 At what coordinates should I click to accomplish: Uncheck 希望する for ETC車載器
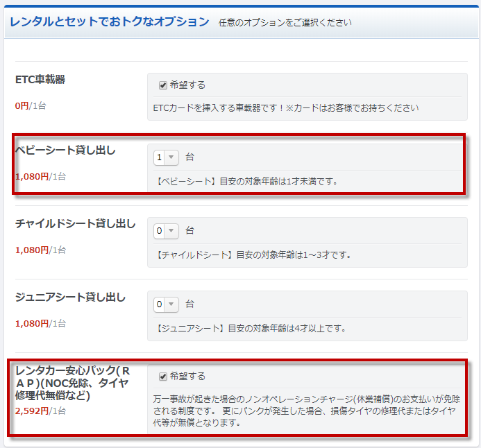pos(163,85)
